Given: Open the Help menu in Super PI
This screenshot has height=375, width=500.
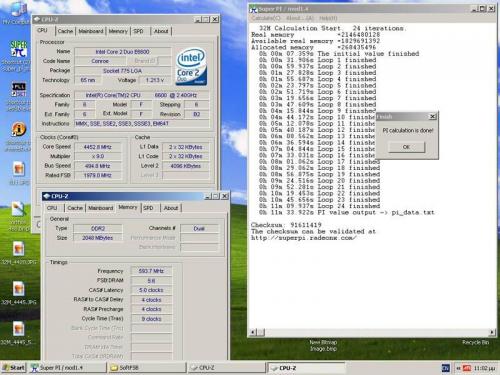Looking at the screenshot, I should tap(328, 18).
